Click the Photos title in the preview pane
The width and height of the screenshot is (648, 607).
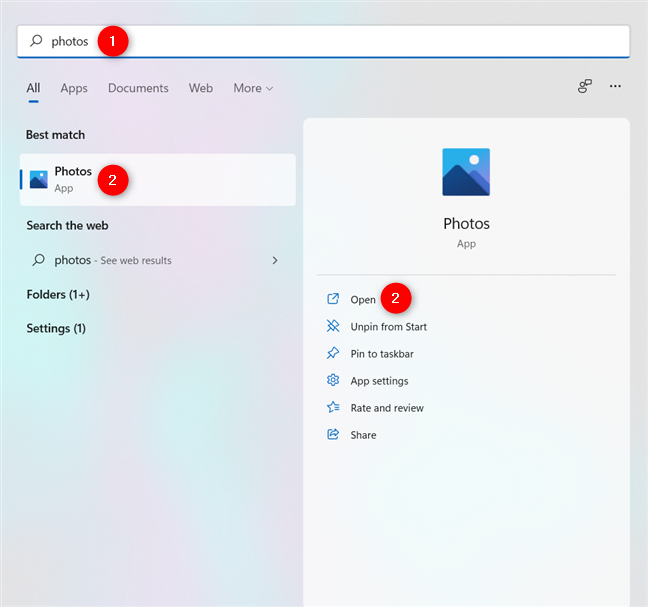point(466,224)
